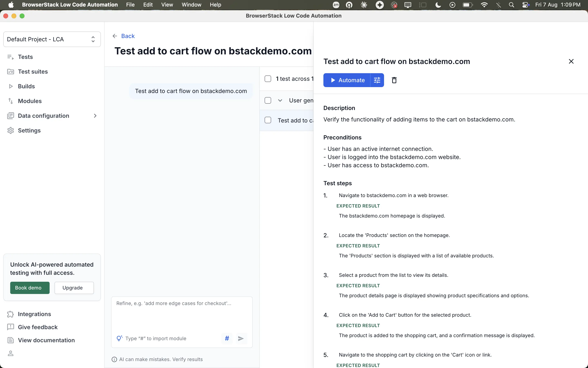Click 'Verify the functionality of adding items' text

(x=419, y=119)
